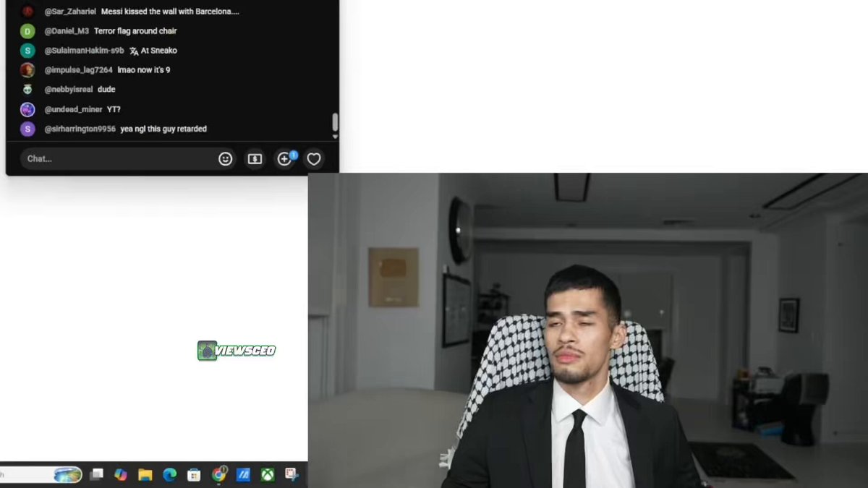Click @Sar_Zahariel's avatar
868x488 pixels.
pos(27,12)
